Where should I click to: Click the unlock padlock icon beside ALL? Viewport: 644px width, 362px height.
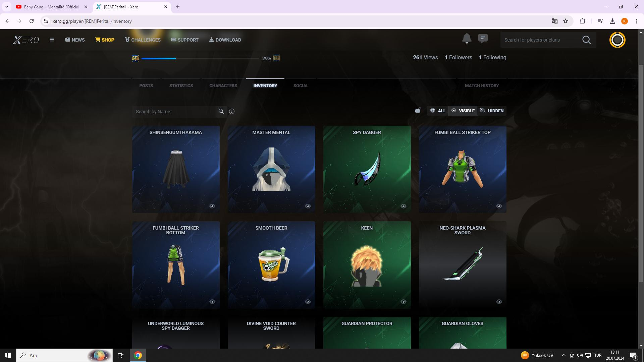[418, 110]
